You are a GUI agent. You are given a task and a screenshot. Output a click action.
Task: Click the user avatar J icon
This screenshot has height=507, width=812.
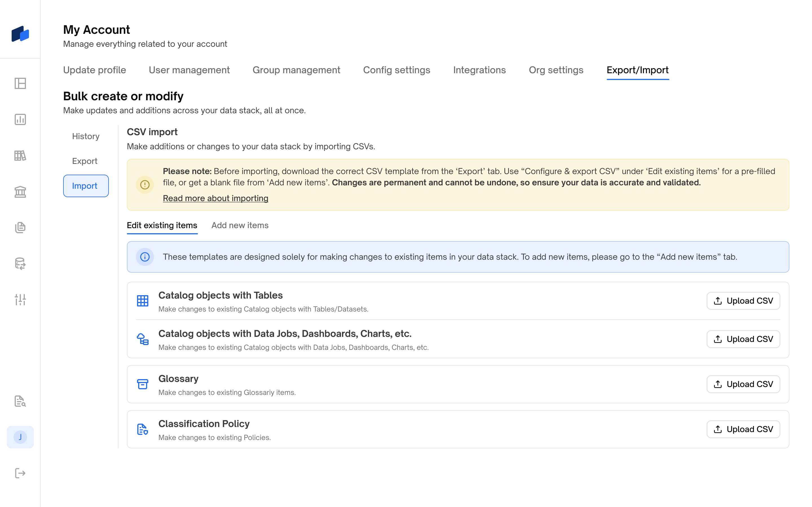20,437
